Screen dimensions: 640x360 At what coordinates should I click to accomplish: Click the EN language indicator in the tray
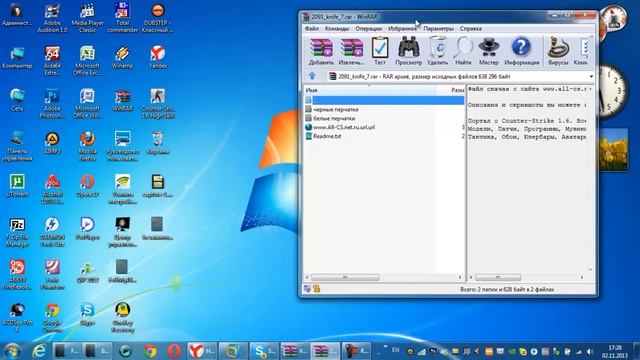395,350
